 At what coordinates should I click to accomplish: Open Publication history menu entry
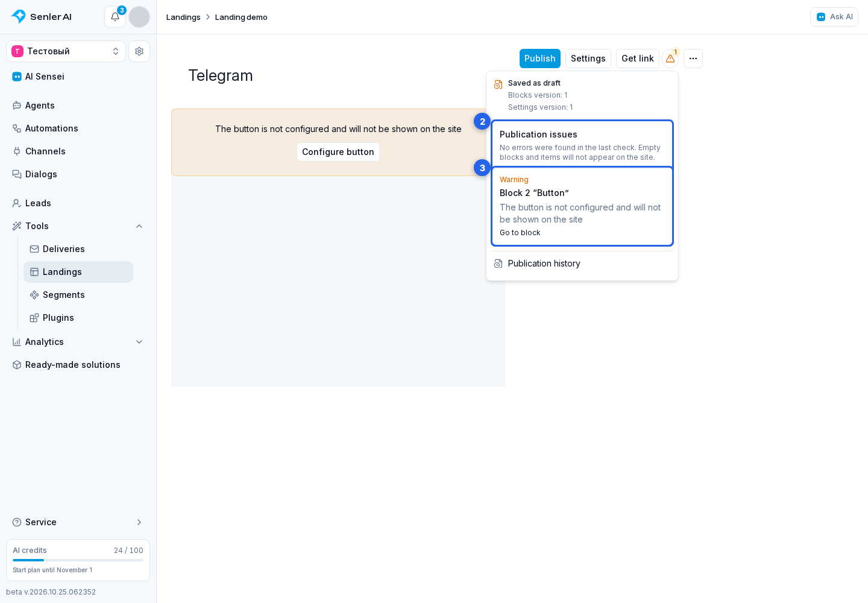click(x=582, y=264)
